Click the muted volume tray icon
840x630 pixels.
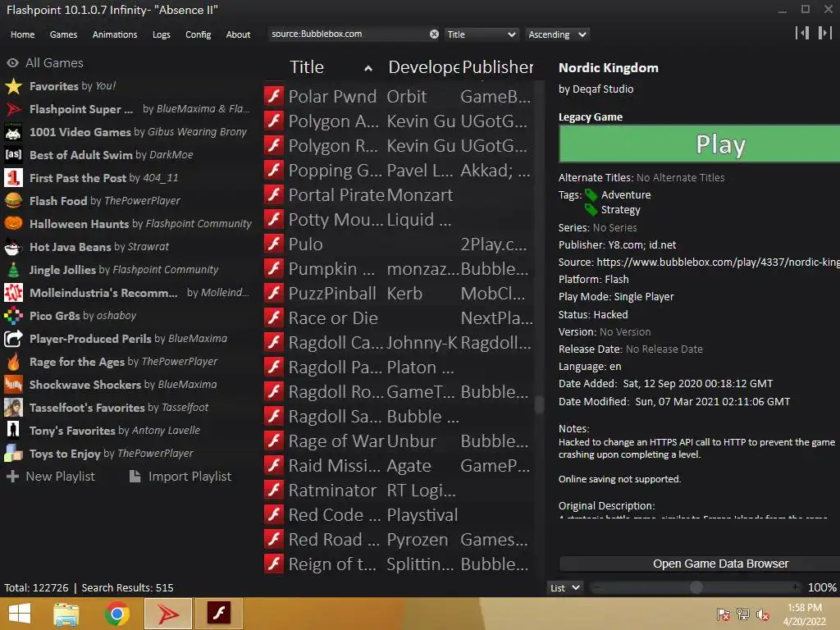pos(763,614)
